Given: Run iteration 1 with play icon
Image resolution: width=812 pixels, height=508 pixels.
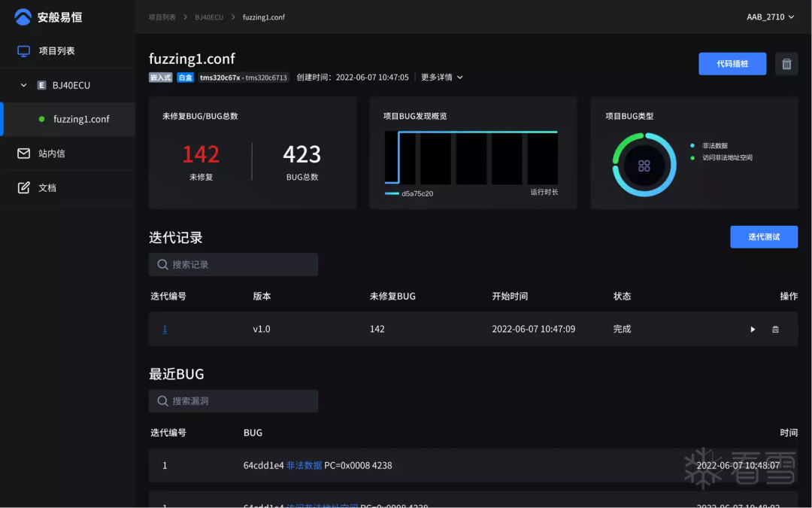Looking at the screenshot, I should [x=753, y=329].
